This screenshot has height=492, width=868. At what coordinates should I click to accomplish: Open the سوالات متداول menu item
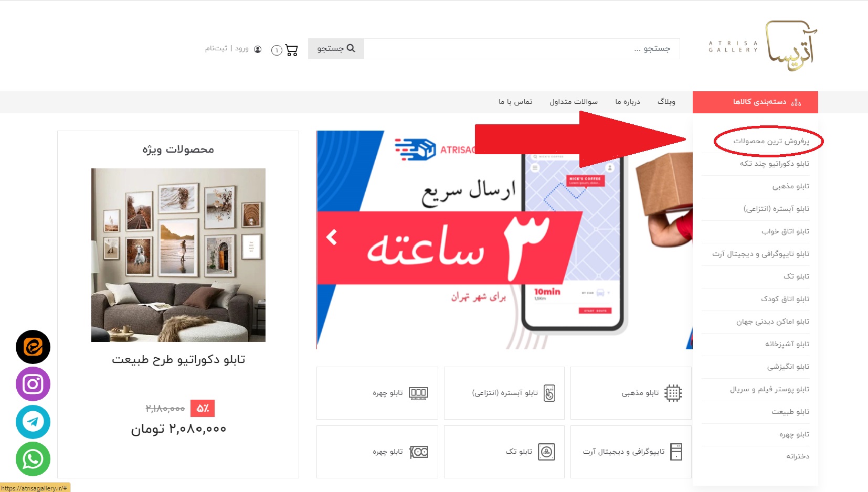(574, 102)
